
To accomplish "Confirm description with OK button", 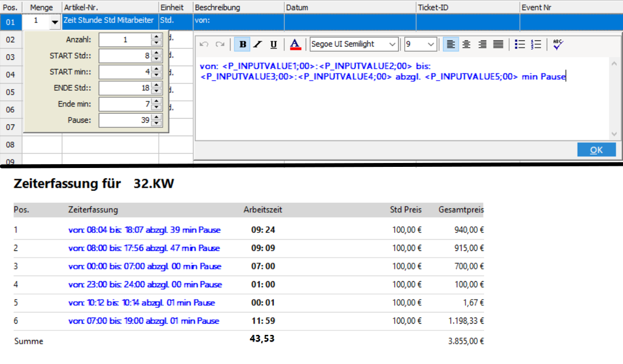I will tap(597, 150).
